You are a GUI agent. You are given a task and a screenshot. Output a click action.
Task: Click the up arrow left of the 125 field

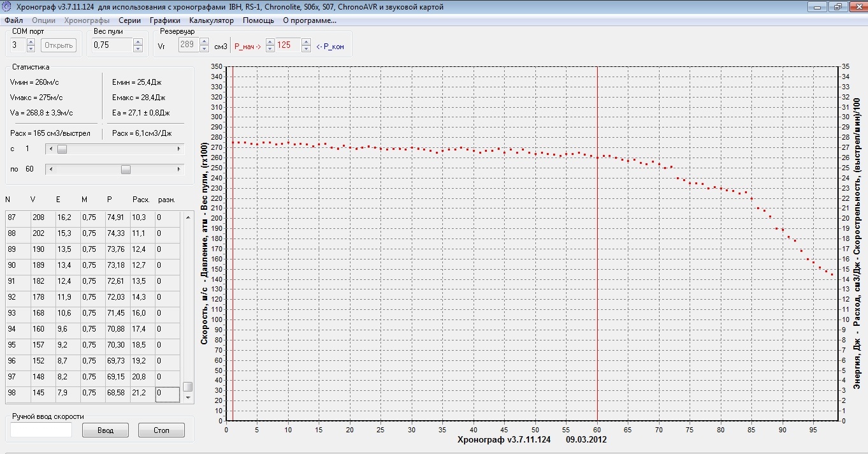pyautogui.click(x=270, y=42)
